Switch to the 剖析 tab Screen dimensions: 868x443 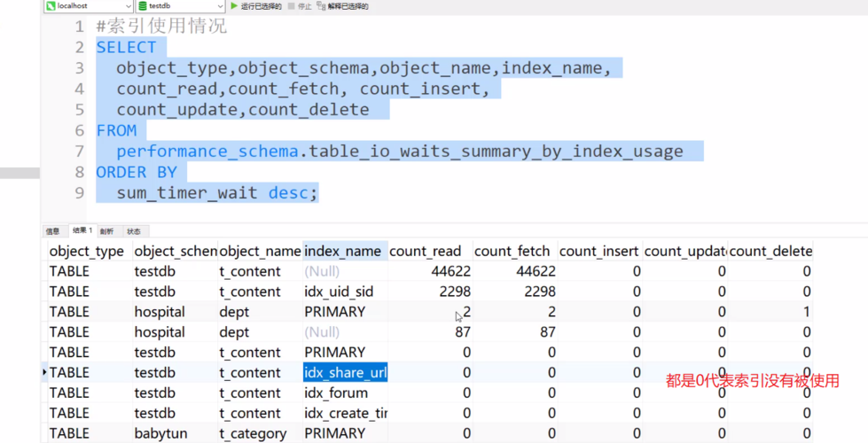pos(107,231)
